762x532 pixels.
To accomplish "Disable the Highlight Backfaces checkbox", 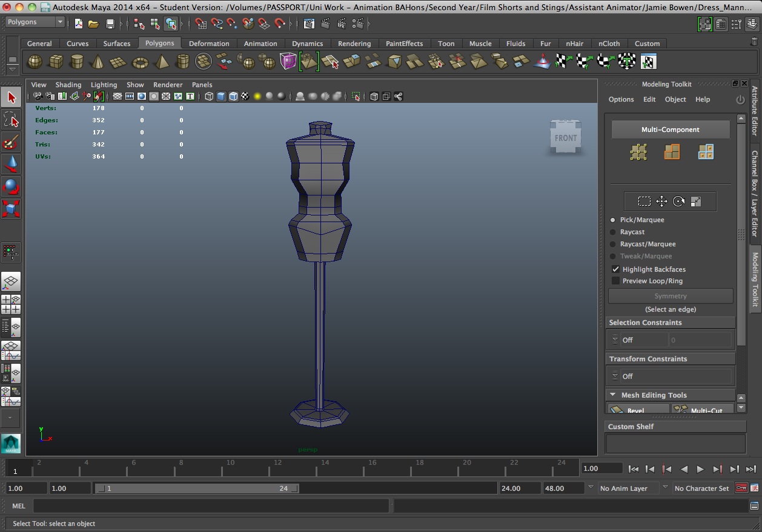I will click(616, 269).
